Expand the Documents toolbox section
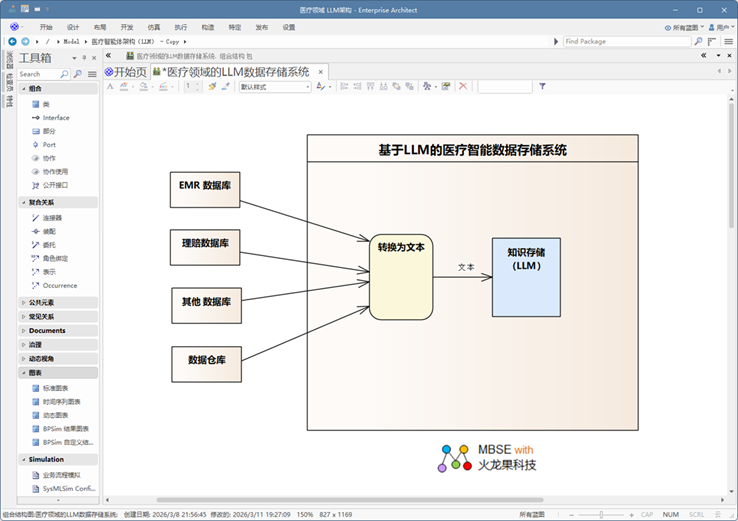738x521 pixels. pyautogui.click(x=23, y=330)
